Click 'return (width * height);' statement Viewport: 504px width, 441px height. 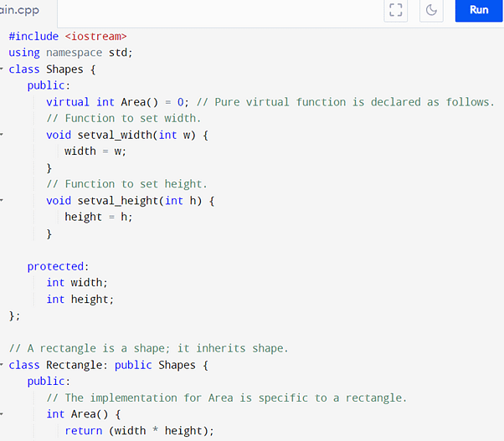point(140,431)
